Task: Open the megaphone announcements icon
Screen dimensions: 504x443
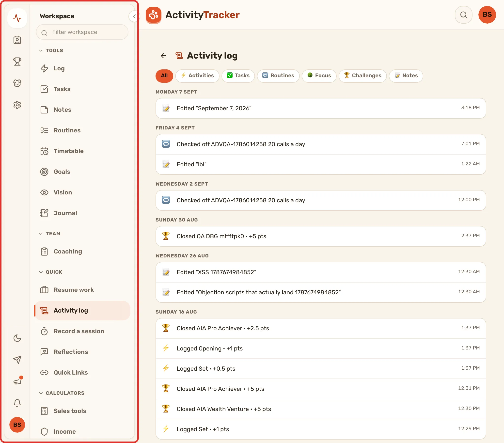Action: click(x=17, y=381)
